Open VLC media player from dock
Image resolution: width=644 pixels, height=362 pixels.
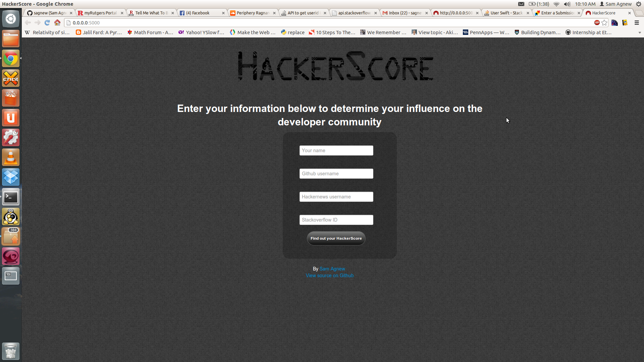[x=11, y=158]
